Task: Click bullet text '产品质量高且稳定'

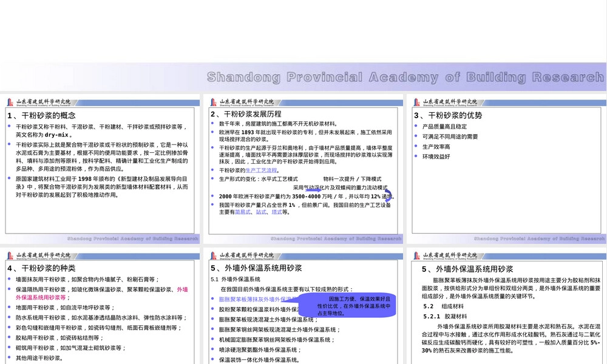Action: (444, 127)
